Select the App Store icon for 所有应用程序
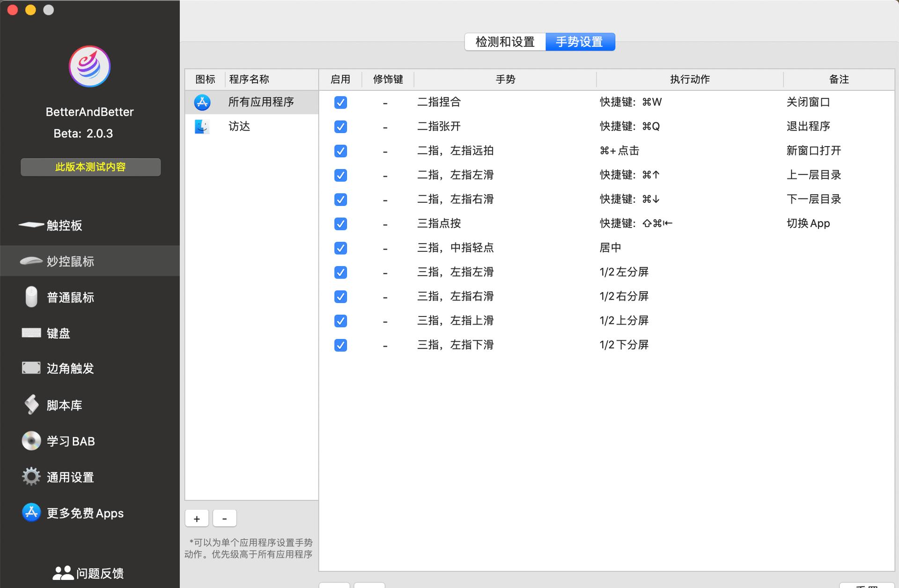Viewport: 899px width, 588px height. [202, 102]
